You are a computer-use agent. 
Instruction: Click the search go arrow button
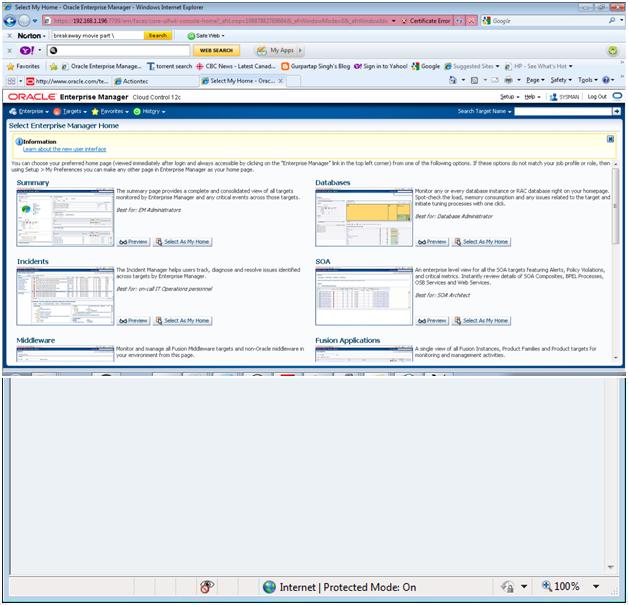pyautogui.click(x=616, y=111)
